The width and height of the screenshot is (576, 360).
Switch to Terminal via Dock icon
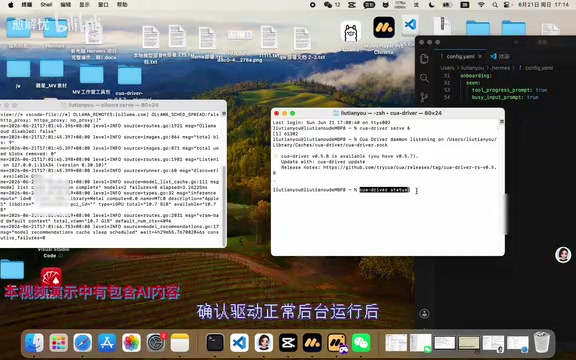(215, 343)
